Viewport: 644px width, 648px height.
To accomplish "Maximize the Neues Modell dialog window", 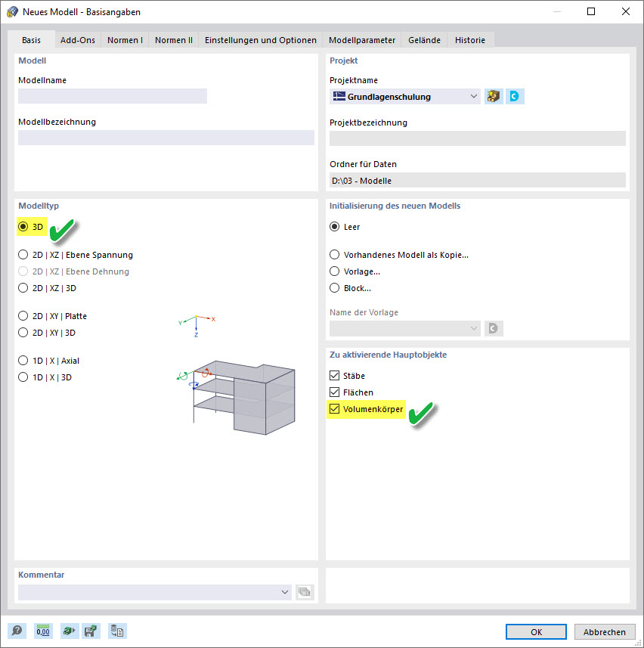I will tap(591, 11).
